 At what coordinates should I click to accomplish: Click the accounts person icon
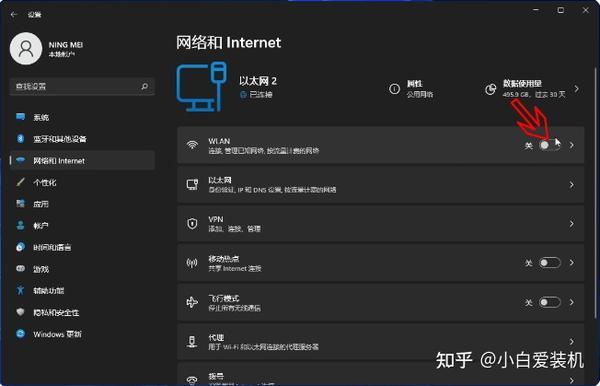[21, 225]
